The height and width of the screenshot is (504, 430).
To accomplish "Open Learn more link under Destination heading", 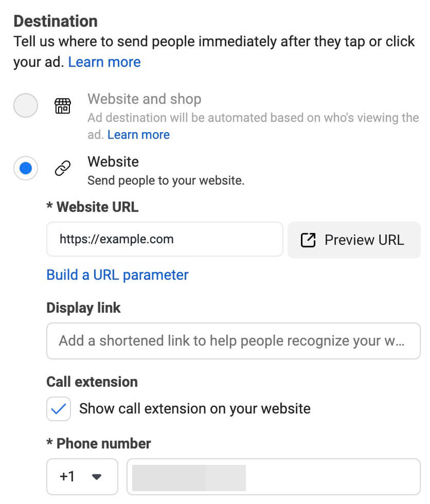I will pos(104,62).
